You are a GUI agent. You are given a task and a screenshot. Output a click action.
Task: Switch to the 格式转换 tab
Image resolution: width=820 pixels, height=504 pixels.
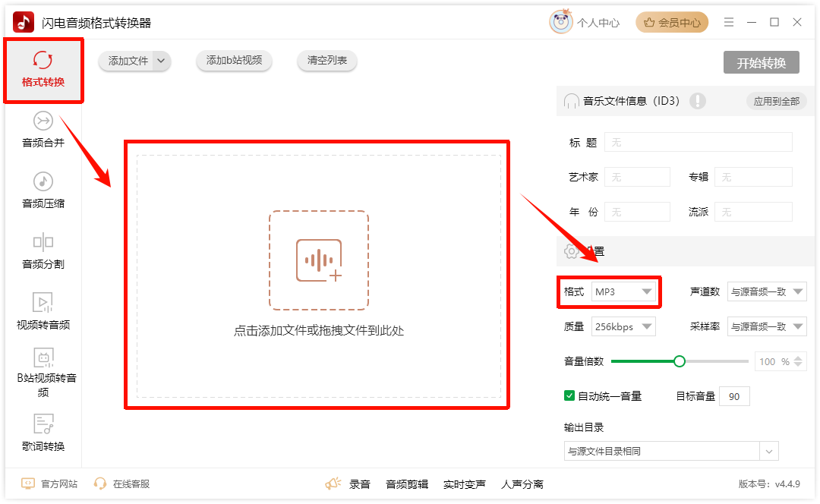(x=43, y=70)
